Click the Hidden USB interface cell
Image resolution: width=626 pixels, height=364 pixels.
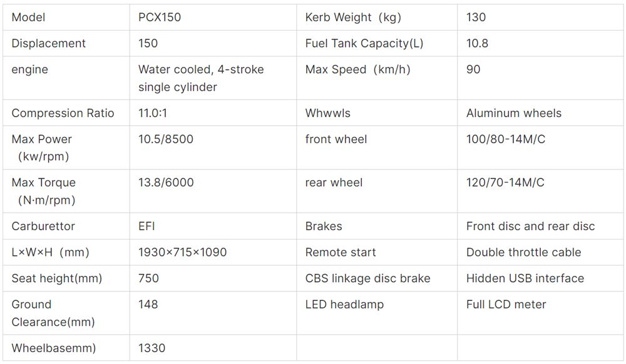pos(540,278)
